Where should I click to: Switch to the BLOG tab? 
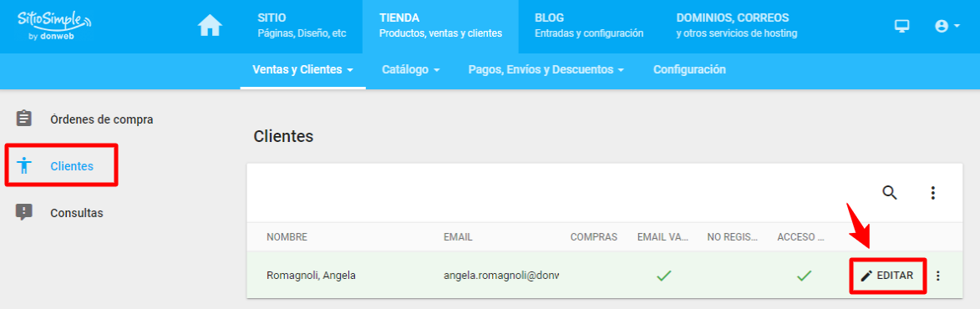tap(589, 26)
